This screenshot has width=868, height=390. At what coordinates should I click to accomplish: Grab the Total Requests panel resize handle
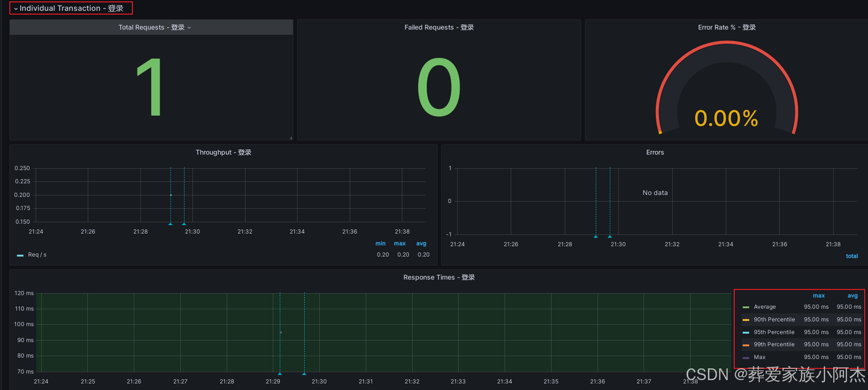coord(291,138)
